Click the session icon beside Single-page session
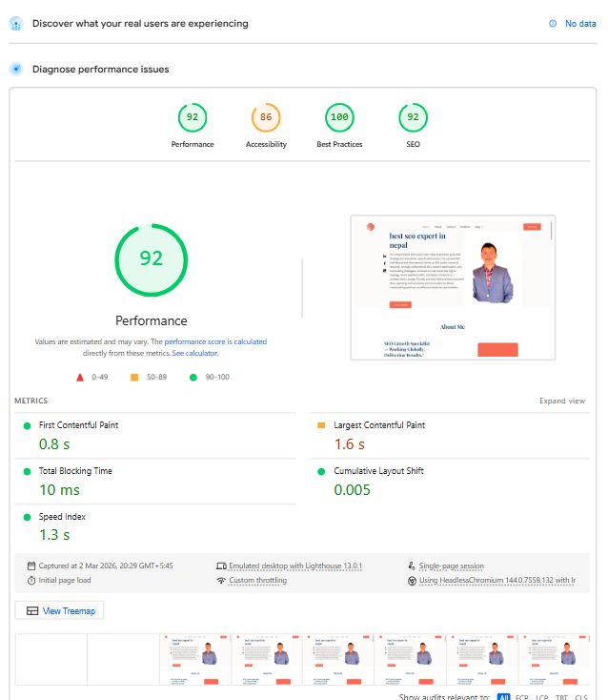 pyautogui.click(x=412, y=566)
